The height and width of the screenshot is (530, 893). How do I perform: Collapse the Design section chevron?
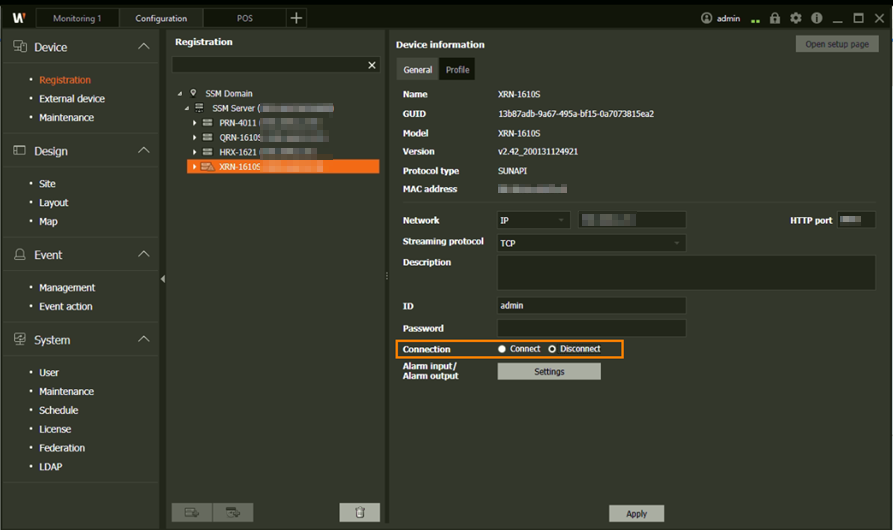pyautogui.click(x=144, y=150)
